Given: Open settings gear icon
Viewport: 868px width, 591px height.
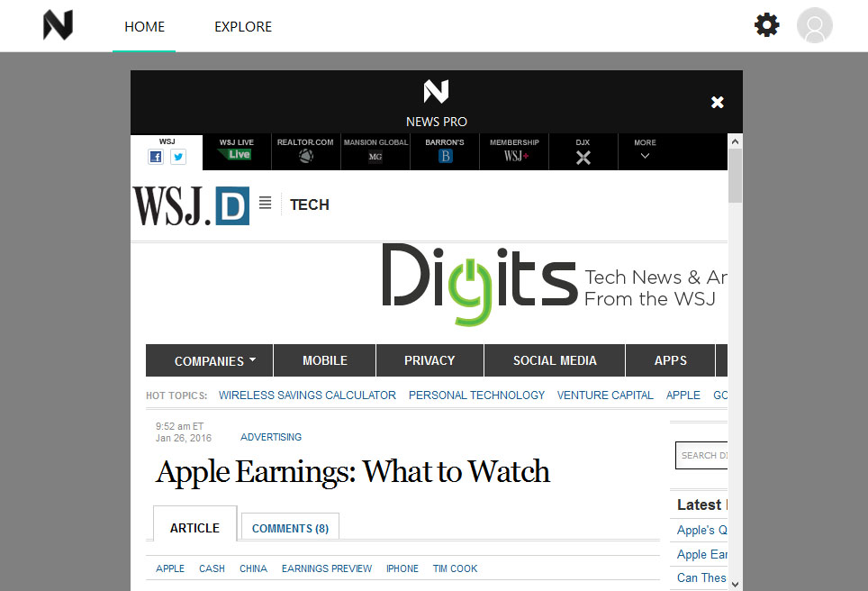Looking at the screenshot, I should (x=767, y=25).
